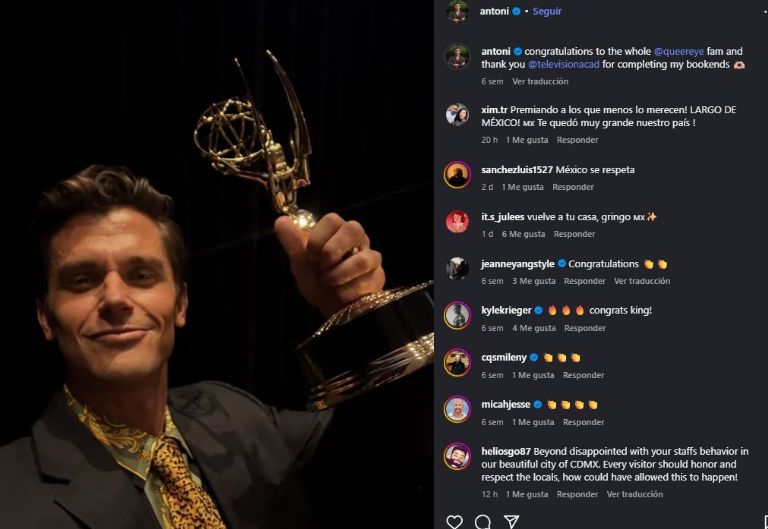Translate heliosgo87's comment
The width and height of the screenshot is (768, 529).
tap(634, 494)
